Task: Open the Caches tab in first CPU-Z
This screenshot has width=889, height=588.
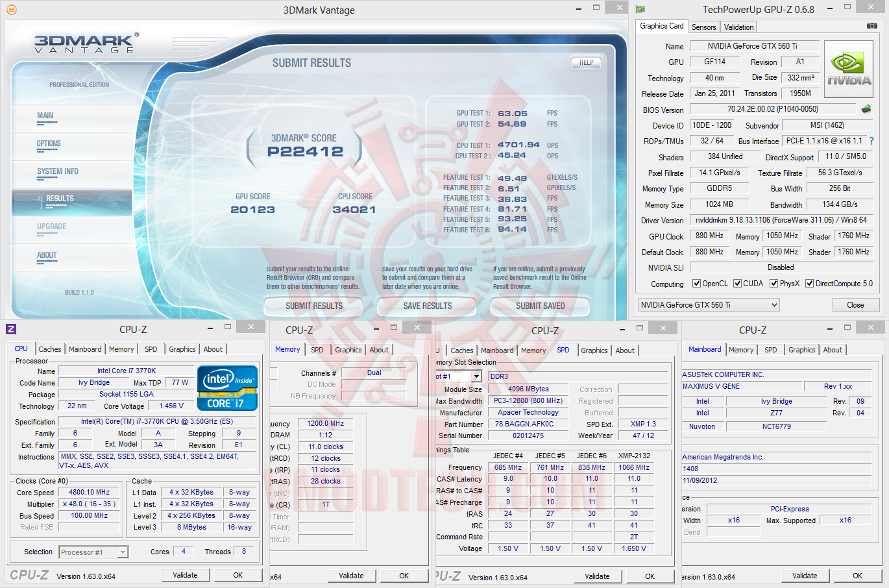Action: coord(49,349)
